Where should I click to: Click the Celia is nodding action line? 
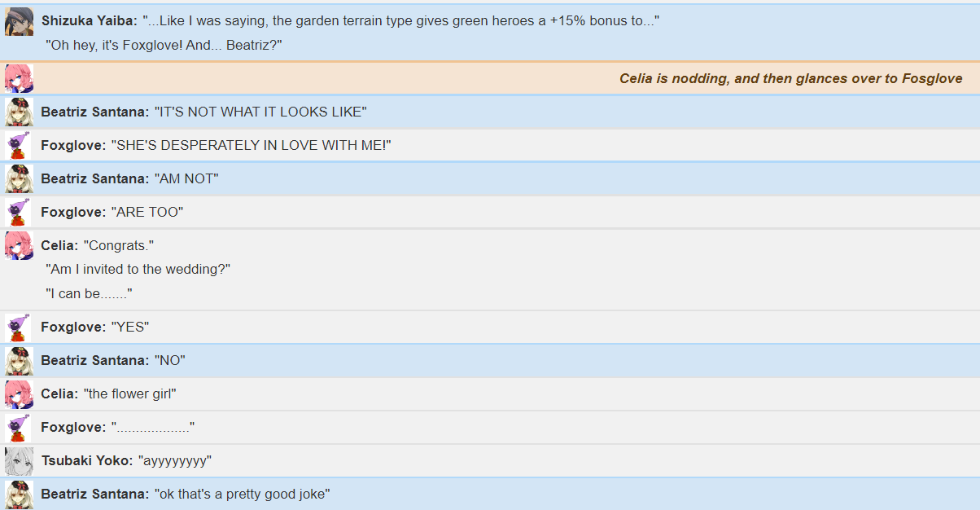(790, 79)
